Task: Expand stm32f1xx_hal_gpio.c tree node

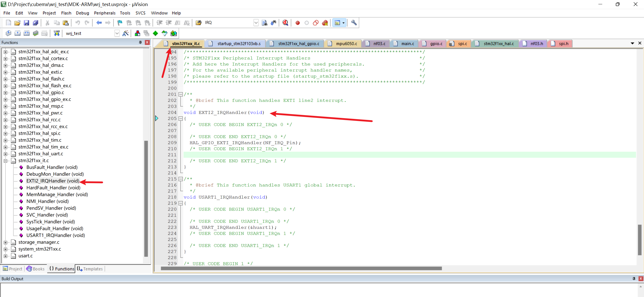Action: click(5, 92)
